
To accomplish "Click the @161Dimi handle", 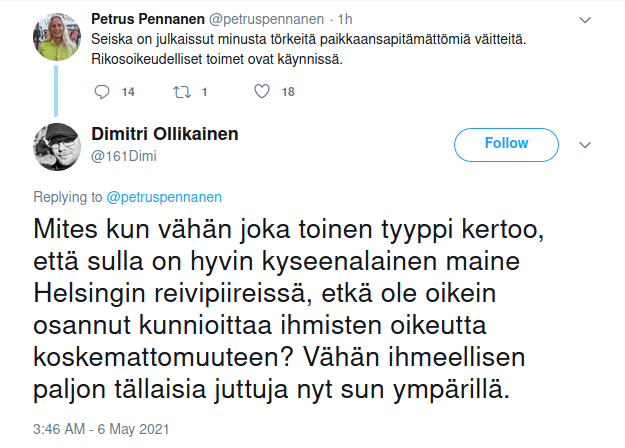I will point(124,155).
